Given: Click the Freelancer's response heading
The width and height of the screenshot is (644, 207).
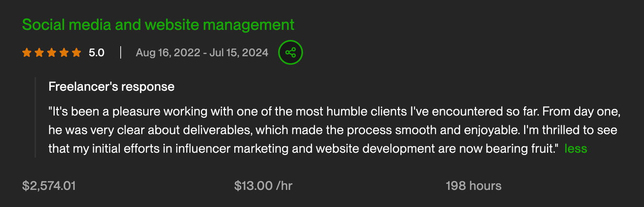Looking at the screenshot, I should [x=111, y=86].
